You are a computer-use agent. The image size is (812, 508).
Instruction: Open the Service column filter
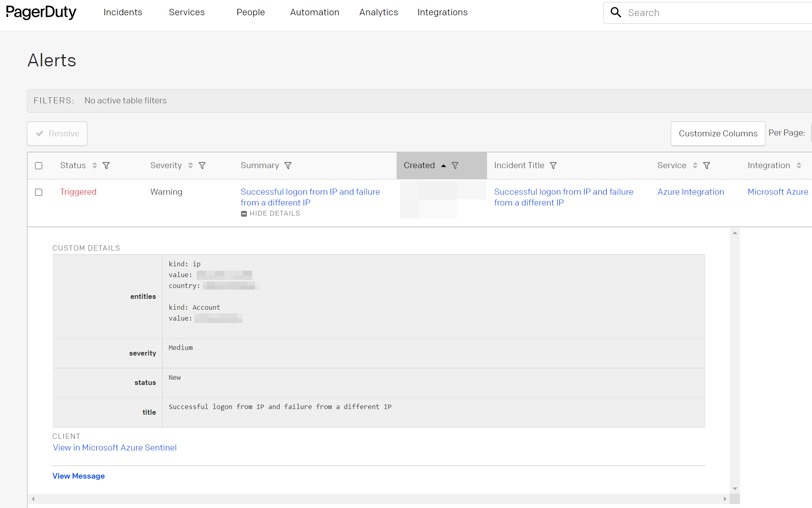(x=707, y=165)
